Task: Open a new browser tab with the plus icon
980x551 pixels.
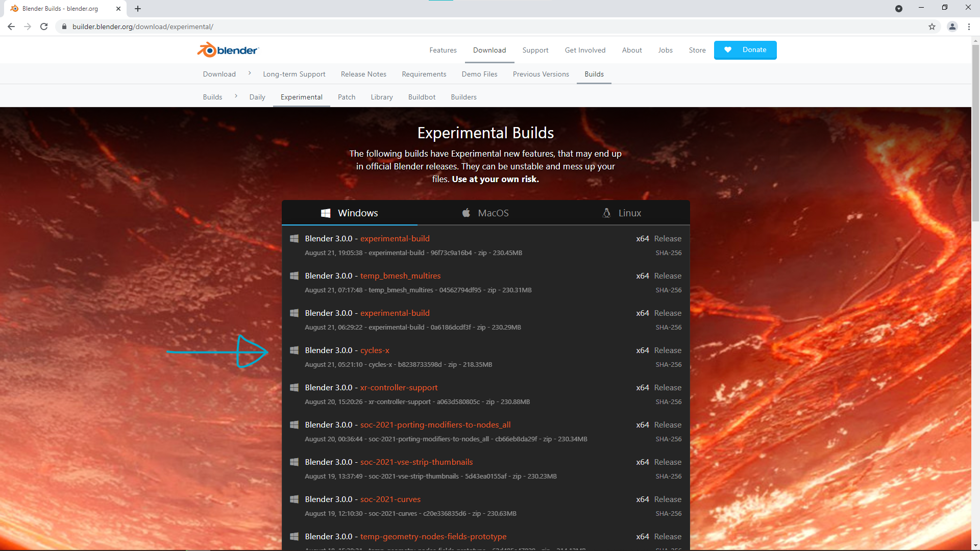Action: tap(138, 9)
